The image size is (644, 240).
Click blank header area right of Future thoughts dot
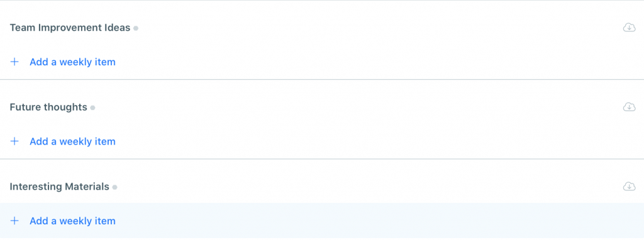(x=357, y=107)
